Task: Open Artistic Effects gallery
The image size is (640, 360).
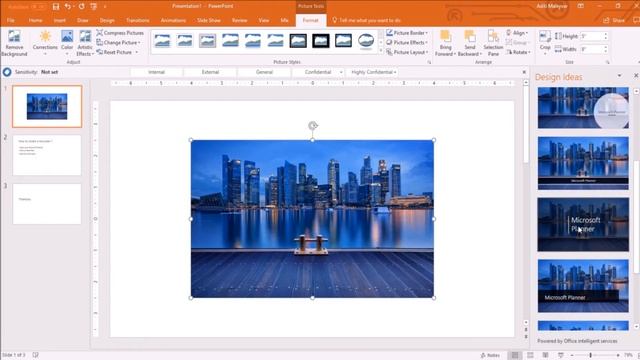Action: [85, 42]
